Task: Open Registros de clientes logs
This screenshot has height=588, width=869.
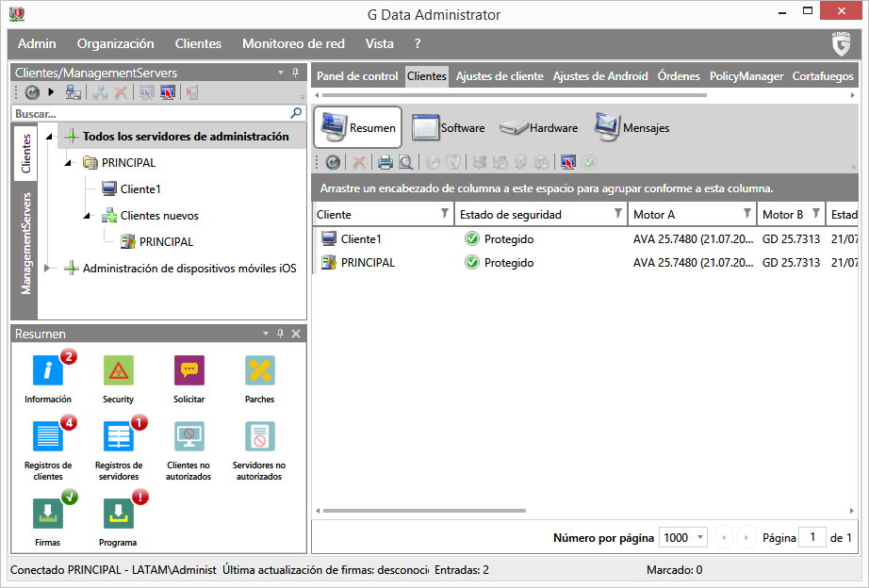Action: (47, 437)
